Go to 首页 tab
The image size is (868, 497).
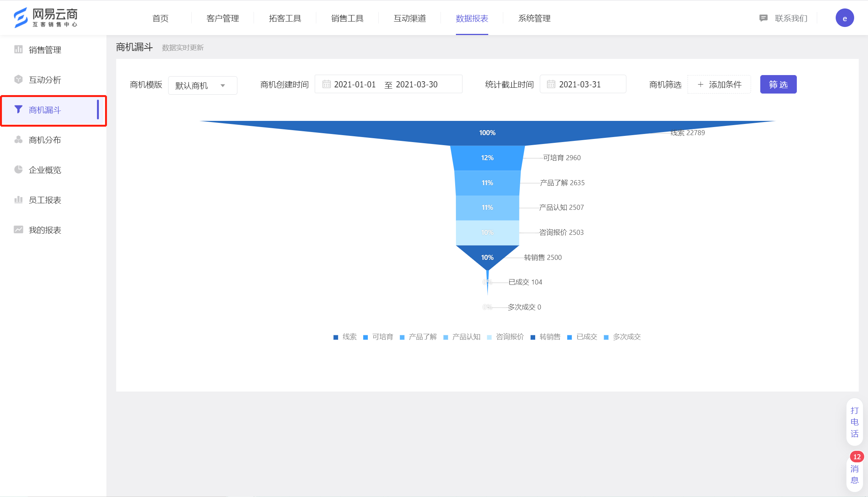tap(160, 18)
